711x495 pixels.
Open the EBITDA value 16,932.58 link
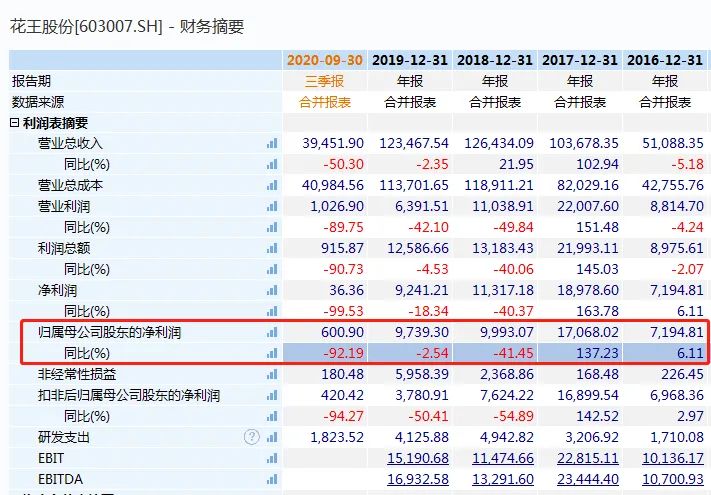click(x=418, y=479)
